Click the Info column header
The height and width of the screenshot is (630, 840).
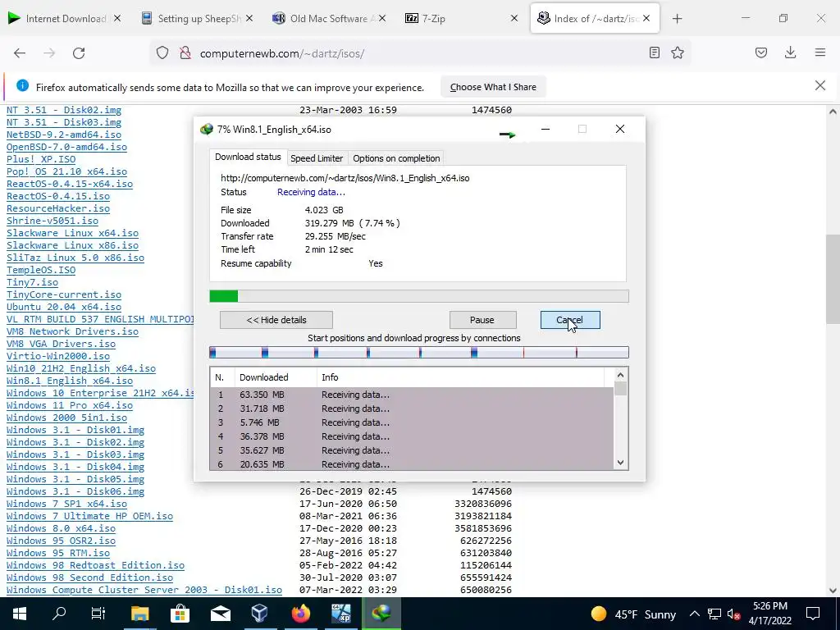pyautogui.click(x=461, y=377)
